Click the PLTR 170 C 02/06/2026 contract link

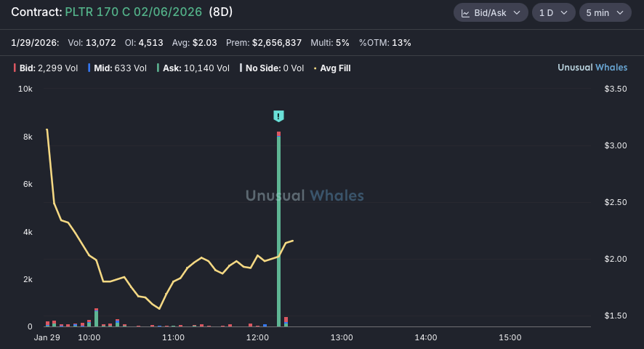134,12
